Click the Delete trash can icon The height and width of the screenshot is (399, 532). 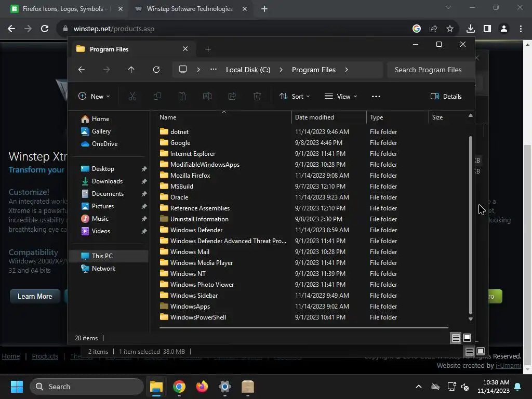[257, 96]
